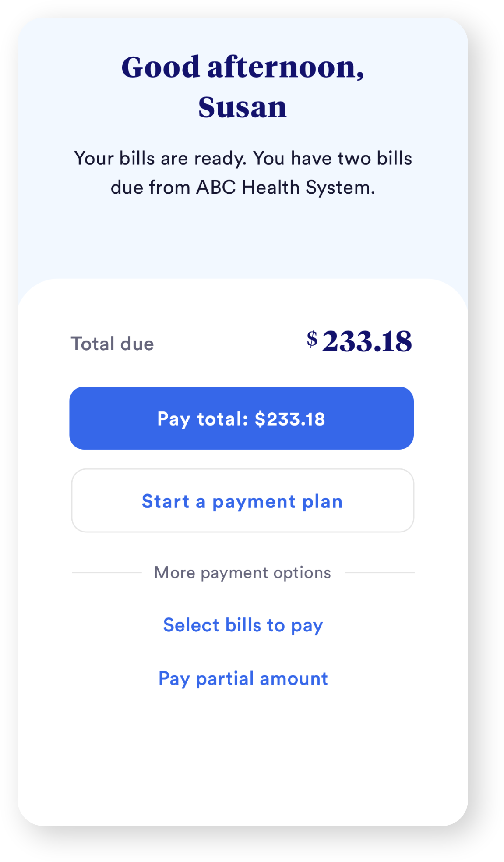Click the word Select in bills link

[x=191, y=625]
